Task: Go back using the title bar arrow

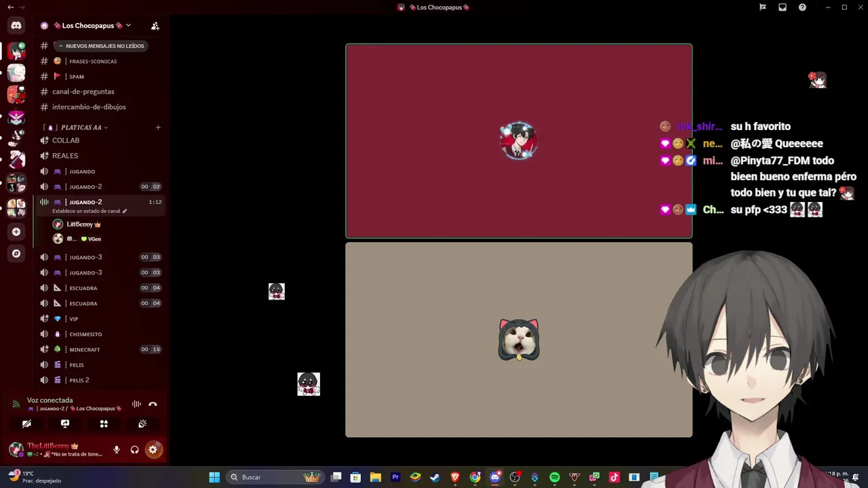Action: pos(10,7)
